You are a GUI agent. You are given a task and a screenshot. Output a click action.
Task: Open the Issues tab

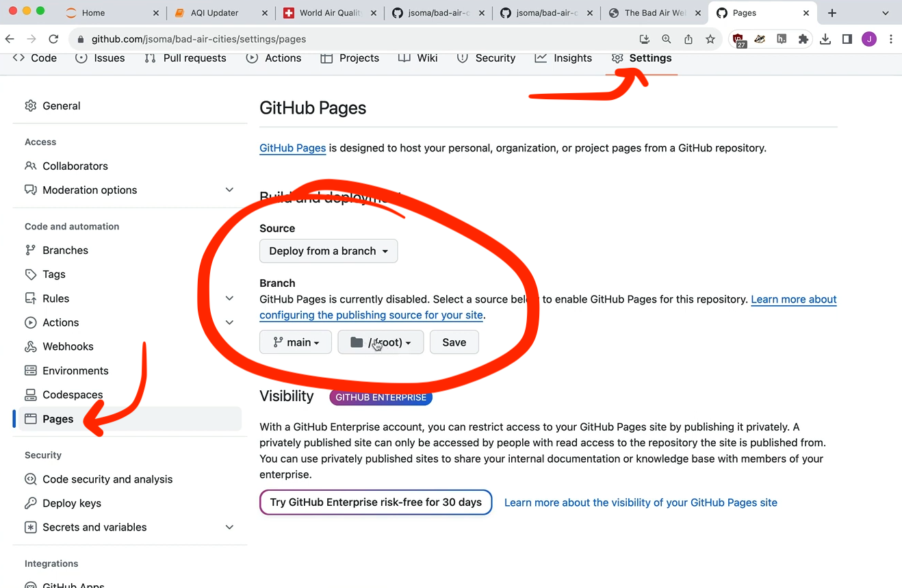tap(100, 58)
